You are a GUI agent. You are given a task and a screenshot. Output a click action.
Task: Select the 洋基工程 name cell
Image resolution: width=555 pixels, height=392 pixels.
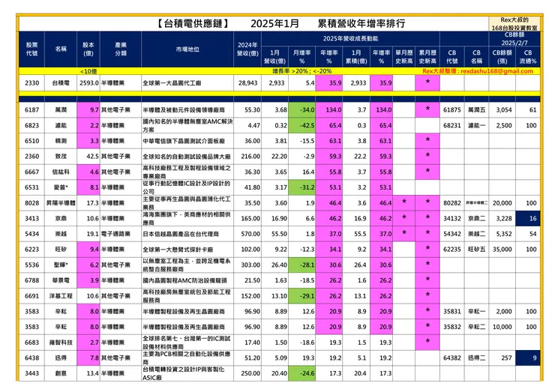(x=61, y=296)
